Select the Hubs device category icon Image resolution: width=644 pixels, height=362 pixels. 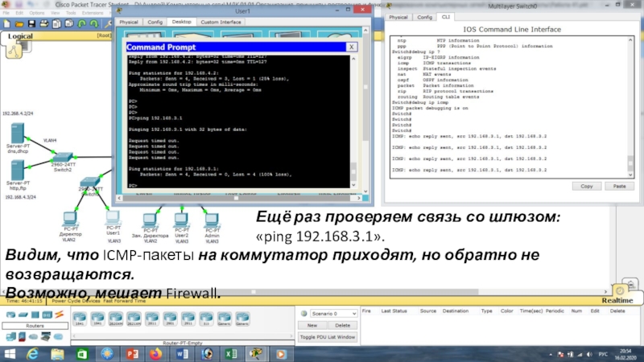[35, 315]
